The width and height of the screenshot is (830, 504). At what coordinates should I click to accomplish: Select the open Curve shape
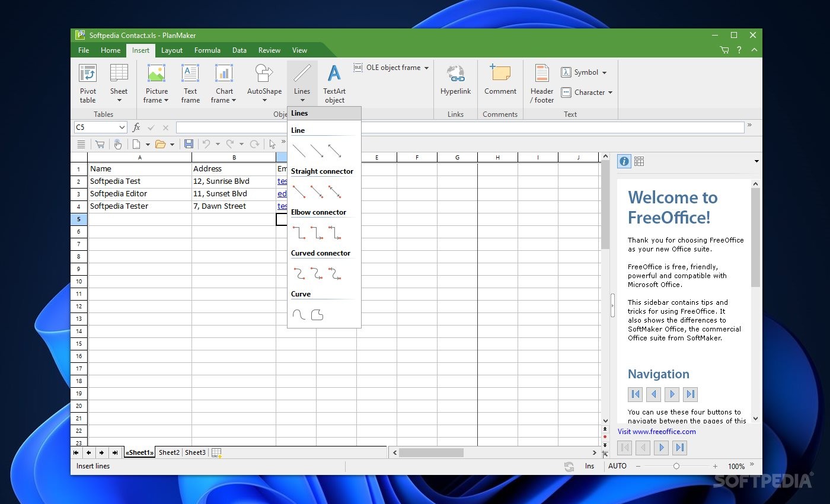pos(299,314)
